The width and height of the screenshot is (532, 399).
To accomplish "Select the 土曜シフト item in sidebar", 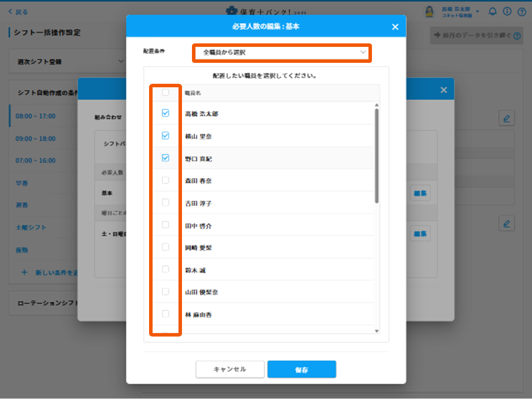I will (x=31, y=227).
